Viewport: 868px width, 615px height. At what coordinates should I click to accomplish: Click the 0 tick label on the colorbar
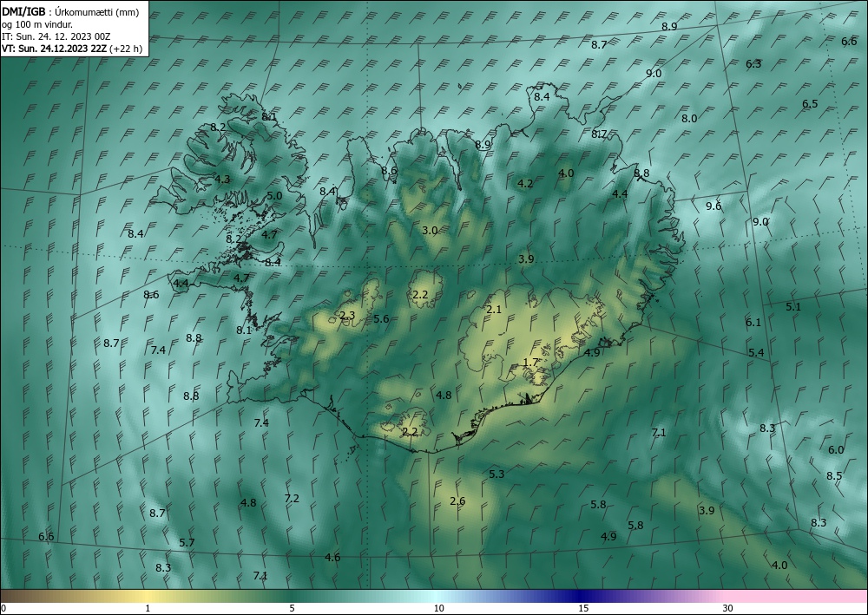tap(3, 609)
